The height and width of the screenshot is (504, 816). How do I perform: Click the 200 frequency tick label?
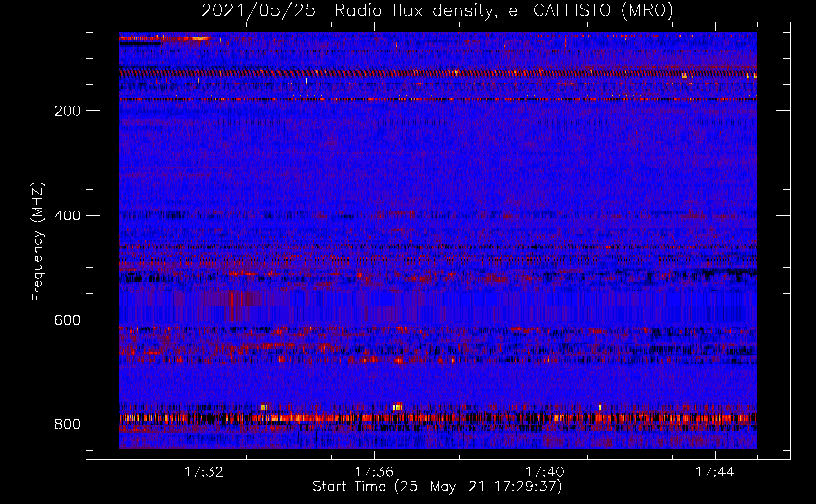coord(68,111)
